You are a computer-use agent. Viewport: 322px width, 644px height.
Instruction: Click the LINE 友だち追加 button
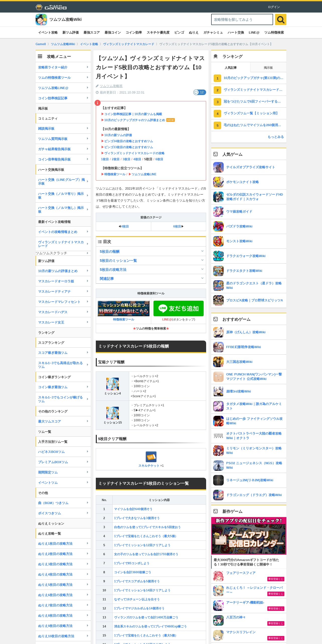(179, 308)
